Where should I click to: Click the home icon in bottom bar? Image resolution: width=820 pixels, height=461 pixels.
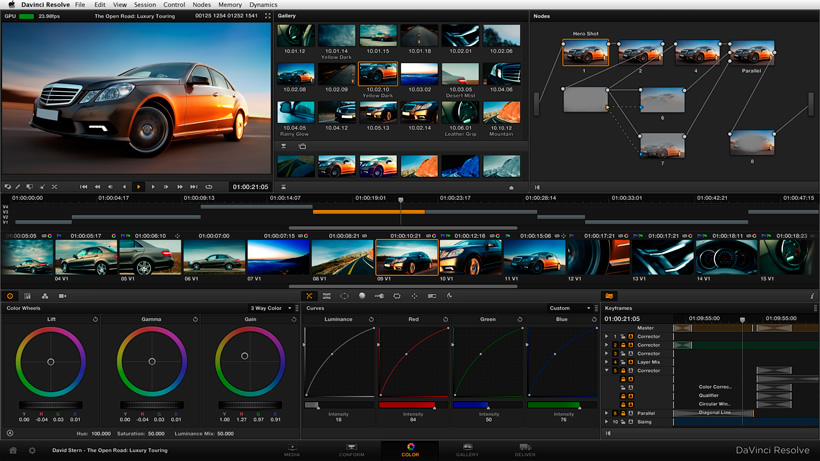pyautogui.click(x=13, y=451)
